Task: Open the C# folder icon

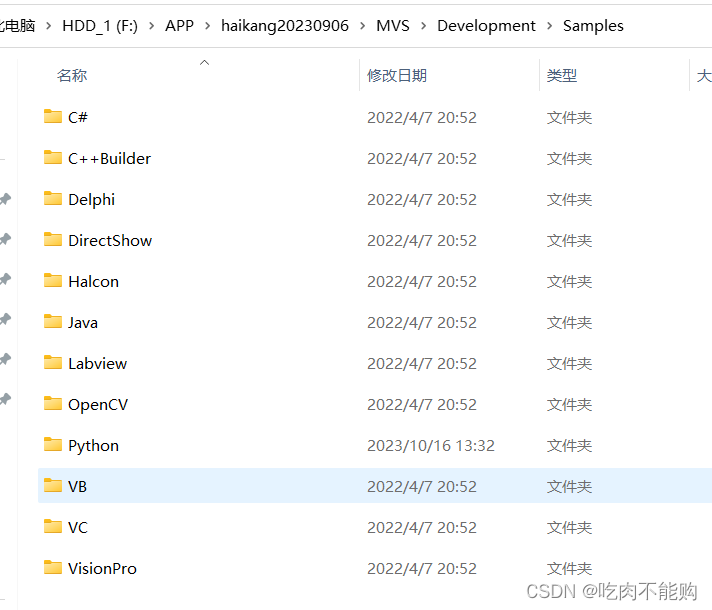Action: 53,116
